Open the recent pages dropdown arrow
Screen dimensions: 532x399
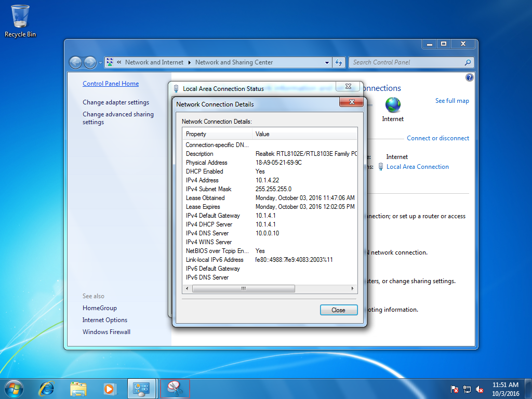click(x=100, y=63)
